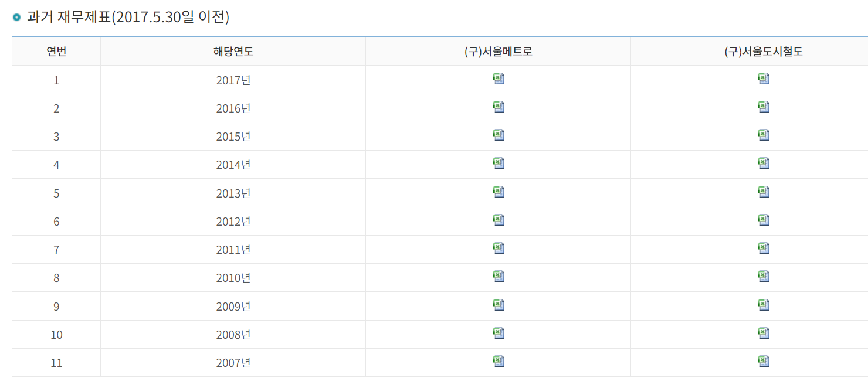Open 2011년 (구)서울메트로 Excel attachment
The width and height of the screenshot is (868, 388).
click(x=499, y=248)
